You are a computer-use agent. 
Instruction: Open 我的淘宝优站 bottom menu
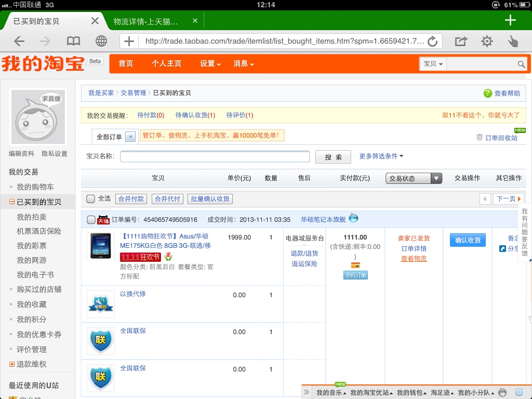(371, 393)
